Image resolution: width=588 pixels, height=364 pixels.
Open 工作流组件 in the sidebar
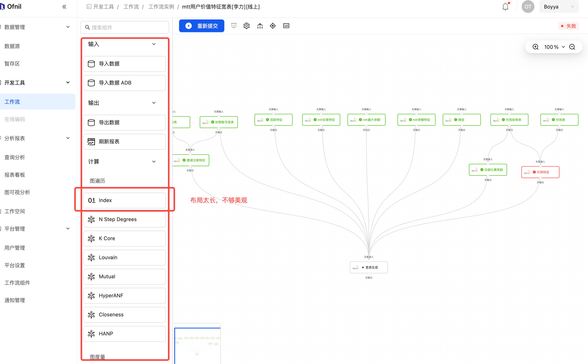[17, 283]
